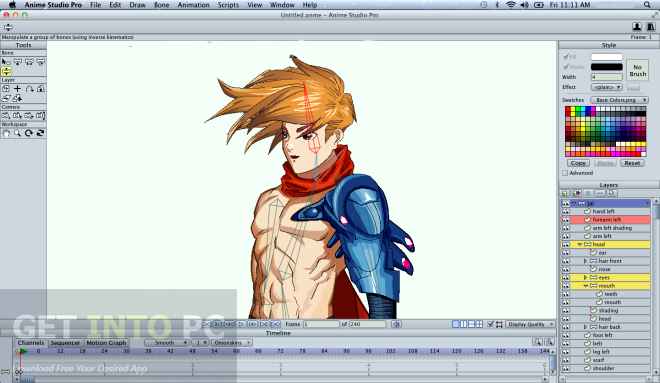Pick the red swatch in palette's top-left corner
Image resolution: width=660 pixels, height=383 pixels.
[568, 109]
